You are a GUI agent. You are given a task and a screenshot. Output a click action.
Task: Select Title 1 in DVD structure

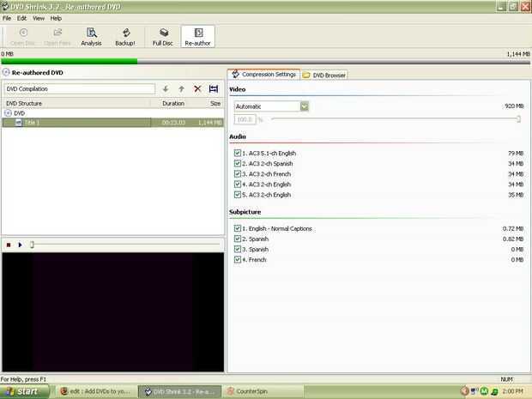112,123
